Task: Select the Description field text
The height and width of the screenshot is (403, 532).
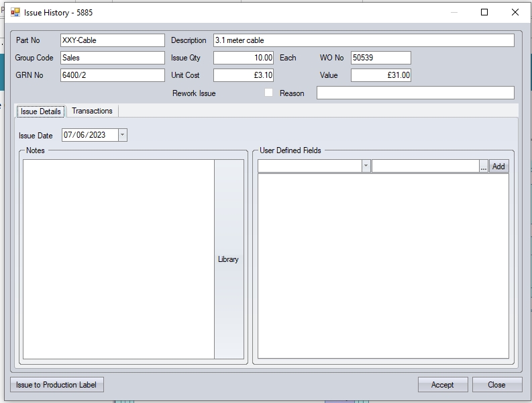Action: coord(363,40)
